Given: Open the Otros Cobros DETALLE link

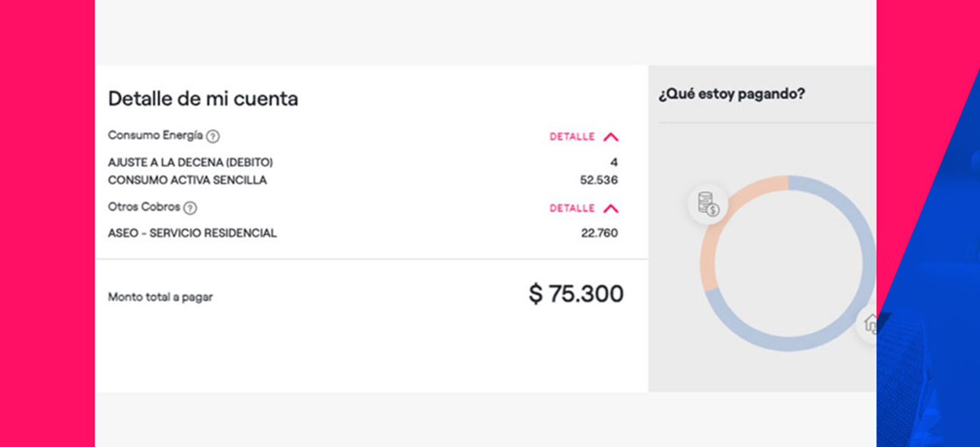Looking at the screenshot, I should [571, 208].
